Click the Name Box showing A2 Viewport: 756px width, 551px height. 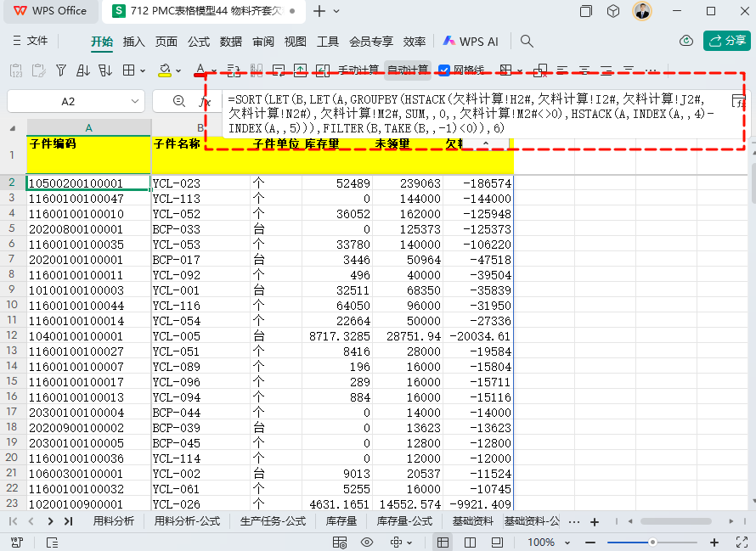point(68,101)
